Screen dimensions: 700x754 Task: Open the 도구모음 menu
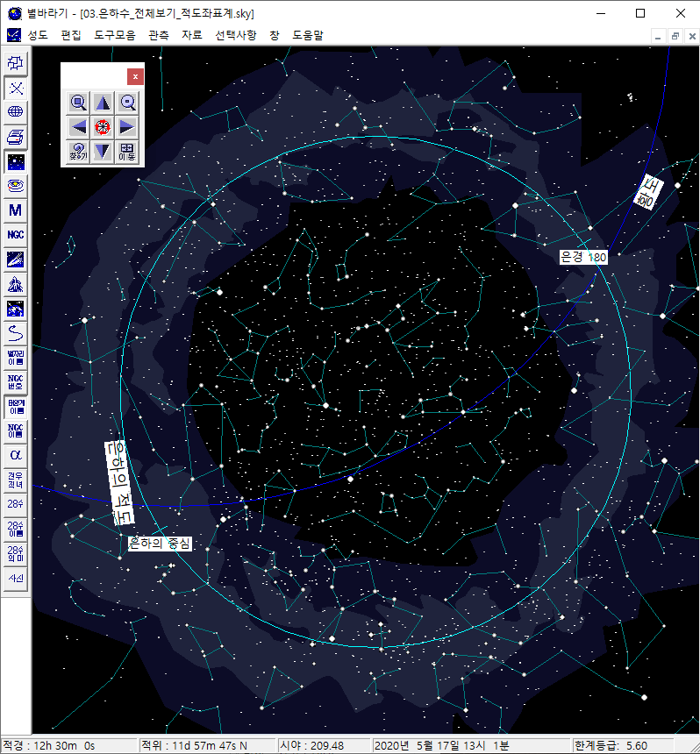click(115, 35)
